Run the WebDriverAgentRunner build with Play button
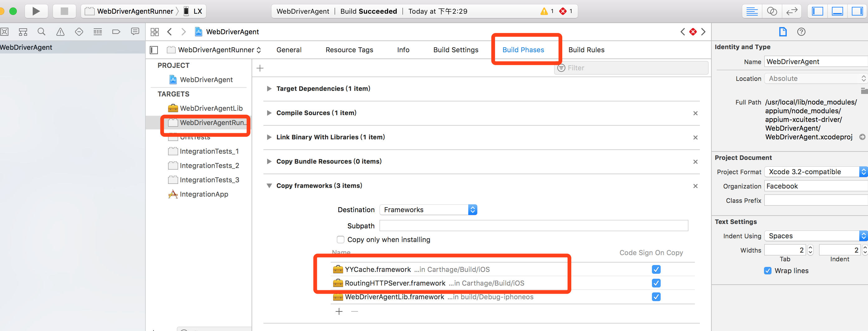The image size is (868, 331). [x=36, y=11]
